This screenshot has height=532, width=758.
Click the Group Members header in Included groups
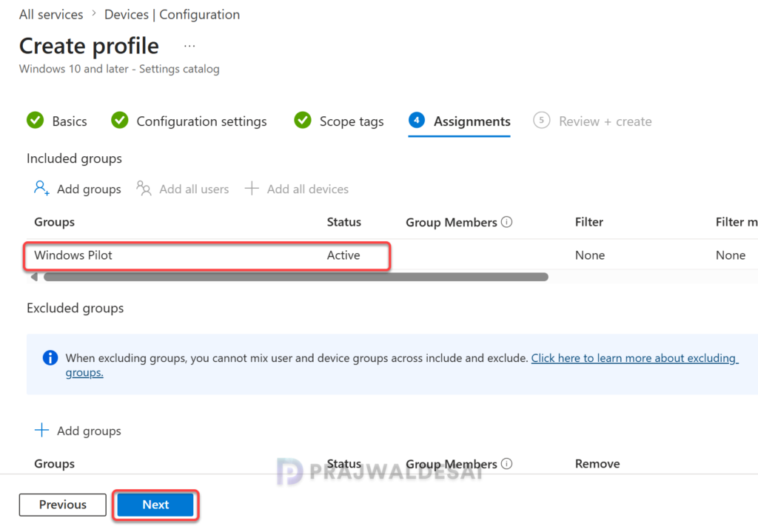[451, 222]
